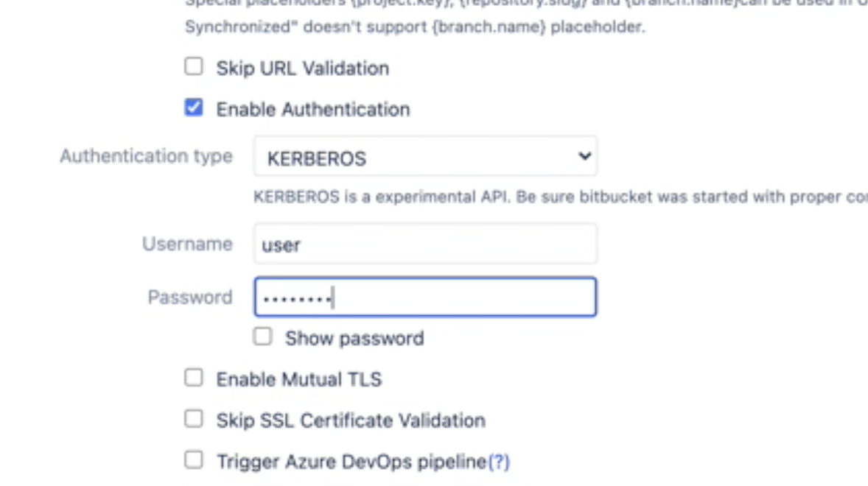Screen dimensions: 868x486
Task: Click inside the Password field
Action: 424,297
